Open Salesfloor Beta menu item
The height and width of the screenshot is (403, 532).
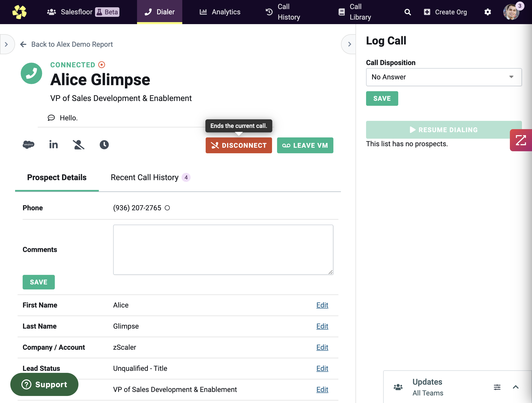[x=83, y=12]
